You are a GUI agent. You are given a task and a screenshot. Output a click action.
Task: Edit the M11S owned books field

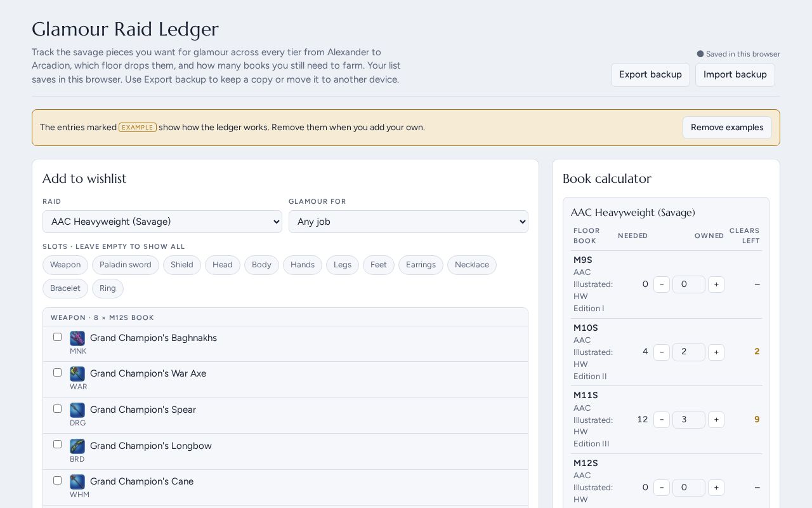(x=689, y=420)
